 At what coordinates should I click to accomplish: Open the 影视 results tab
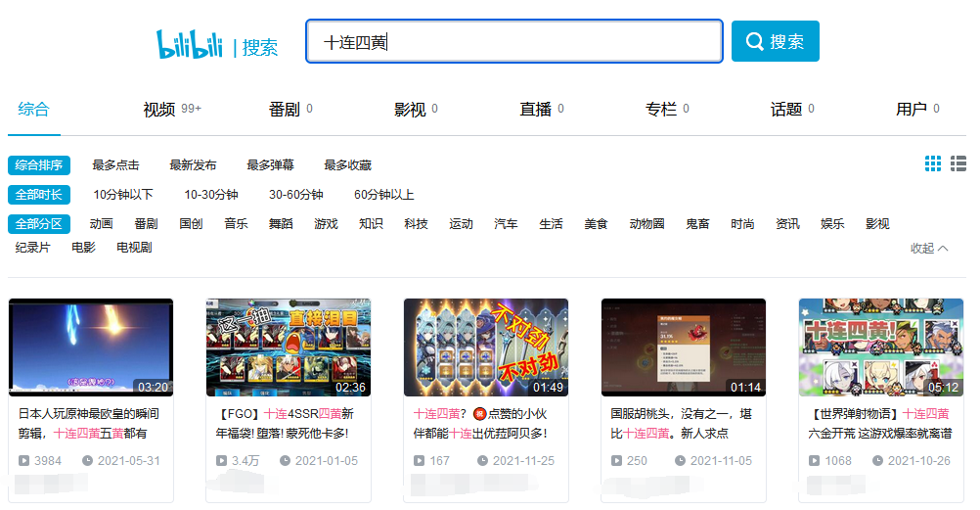coord(416,110)
